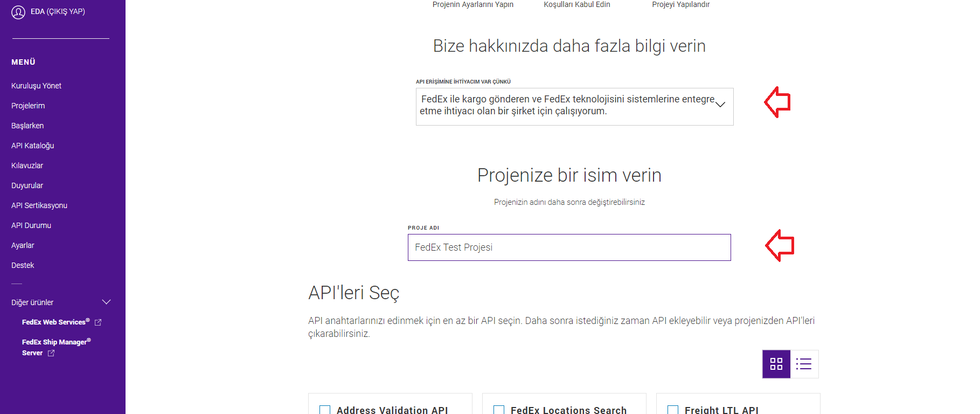Collapse the Diğer ürünler section chevron
Screen dimensions: 980x414
(106, 302)
